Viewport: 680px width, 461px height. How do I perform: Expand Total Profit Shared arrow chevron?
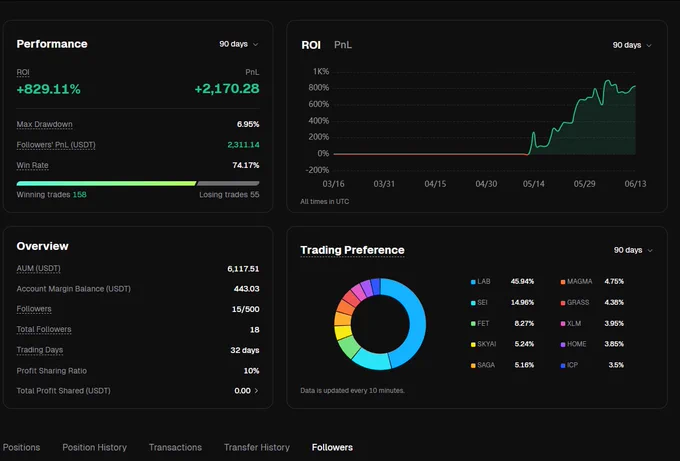click(x=256, y=391)
